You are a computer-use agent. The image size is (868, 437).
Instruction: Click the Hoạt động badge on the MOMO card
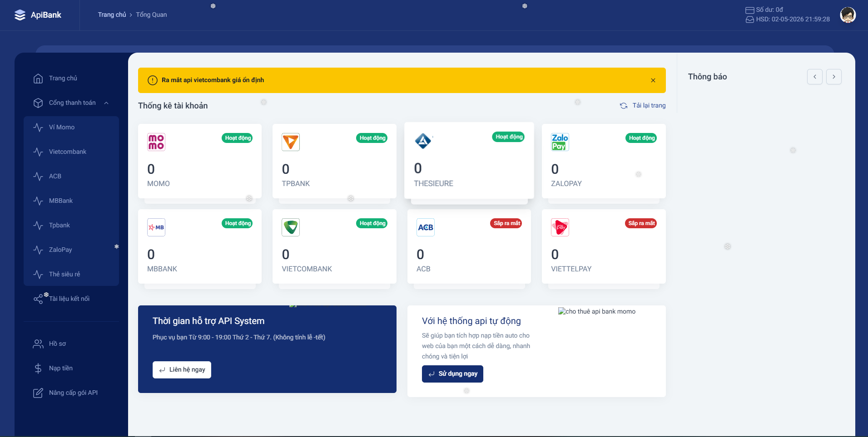point(238,138)
